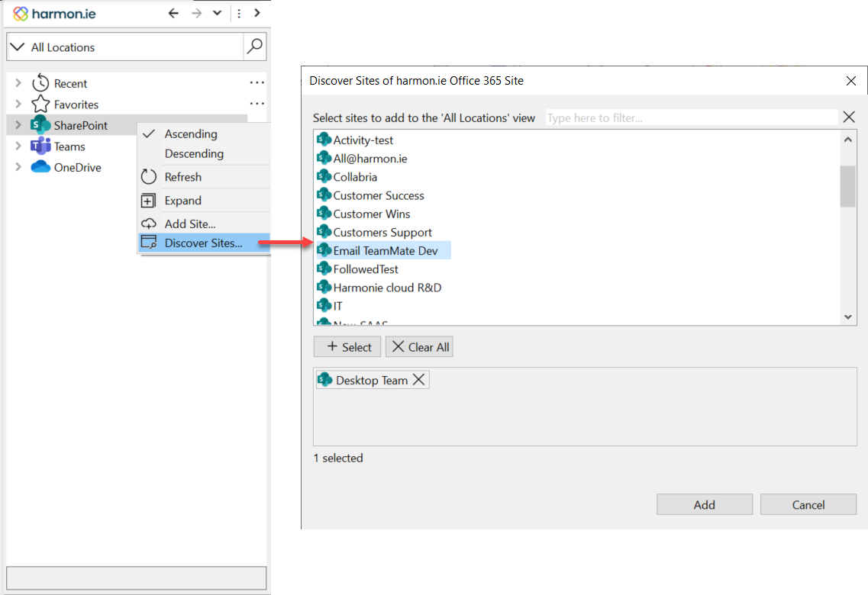868x595 pixels.
Task: Click the site list scroll down arrow
Action: [x=847, y=317]
